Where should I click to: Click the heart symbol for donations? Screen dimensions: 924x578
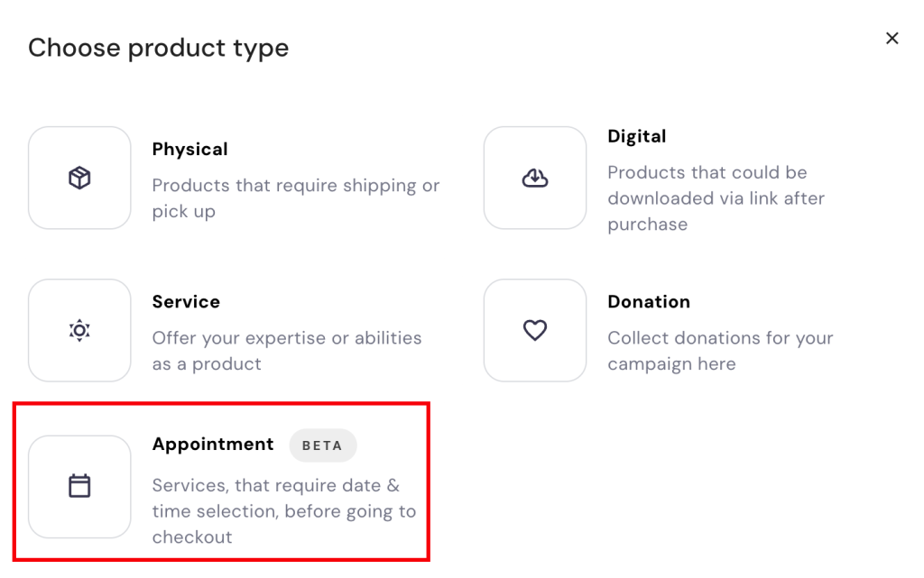[x=534, y=330]
